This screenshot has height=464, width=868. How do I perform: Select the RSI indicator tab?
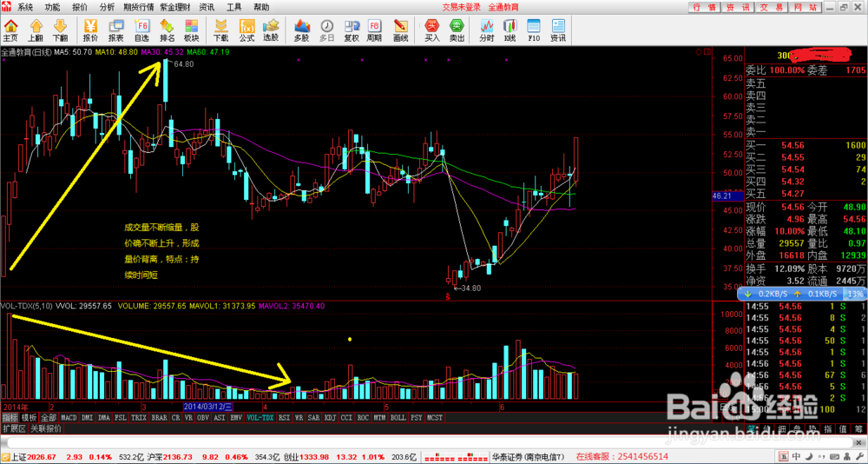(x=285, y=417)
